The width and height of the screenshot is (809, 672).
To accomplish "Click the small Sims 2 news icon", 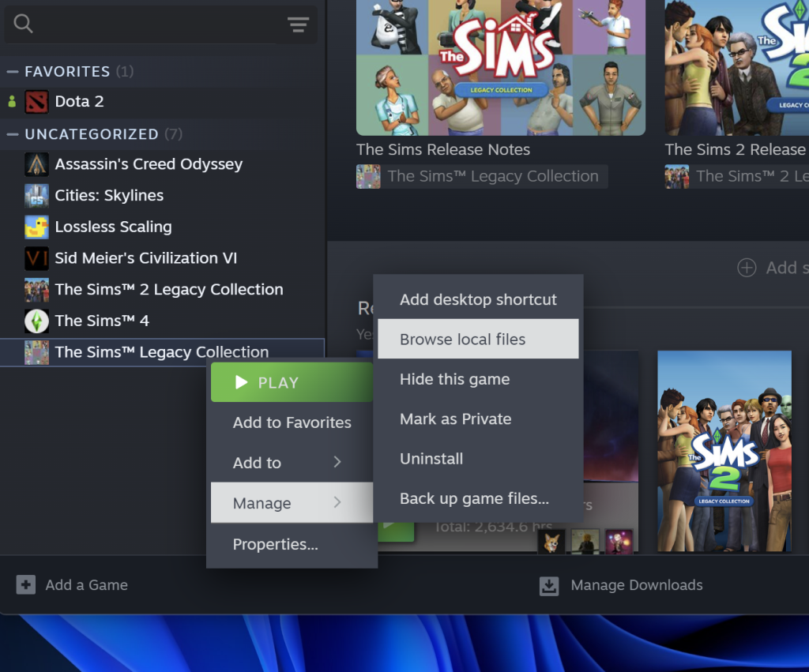I will (x=677, y=176).
